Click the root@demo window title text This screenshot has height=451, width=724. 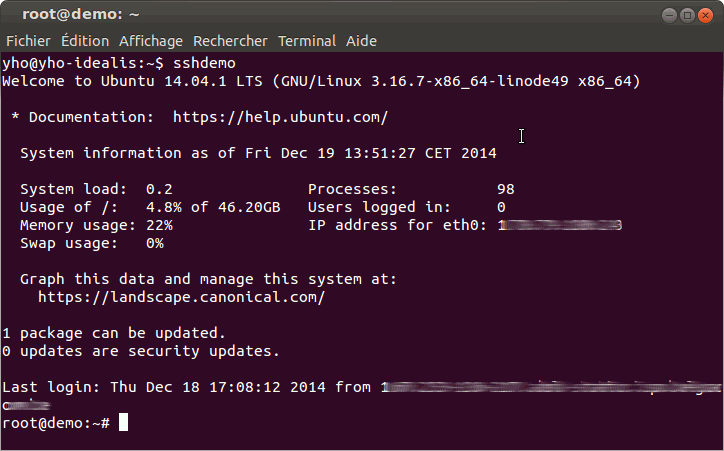pyautogui.click(x=81, y=14)
